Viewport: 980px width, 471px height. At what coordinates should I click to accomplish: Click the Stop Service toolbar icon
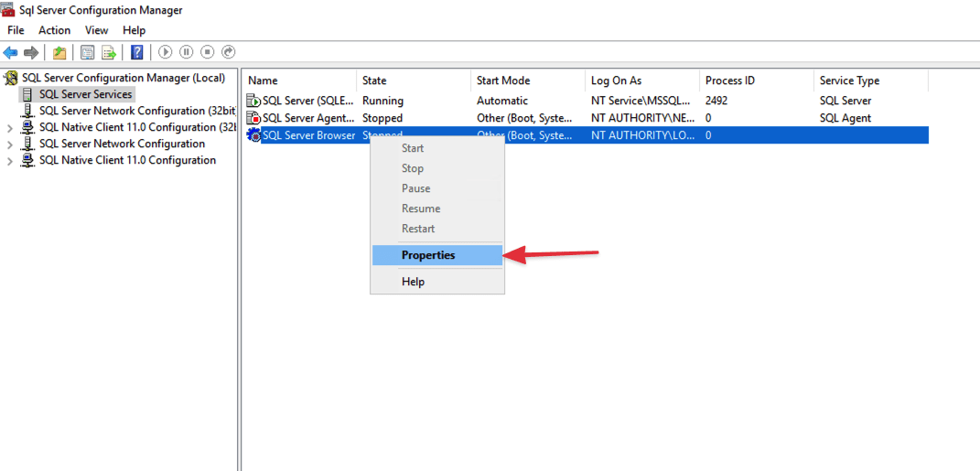(208, 53)
